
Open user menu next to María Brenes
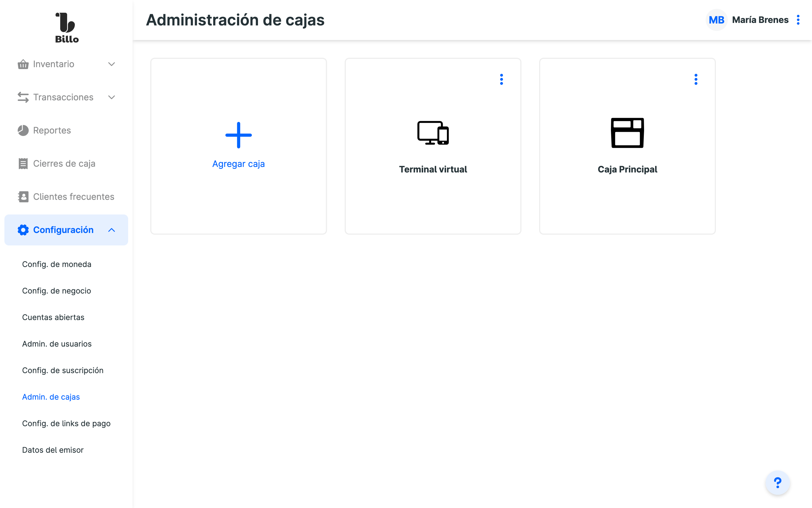point(798,20)
